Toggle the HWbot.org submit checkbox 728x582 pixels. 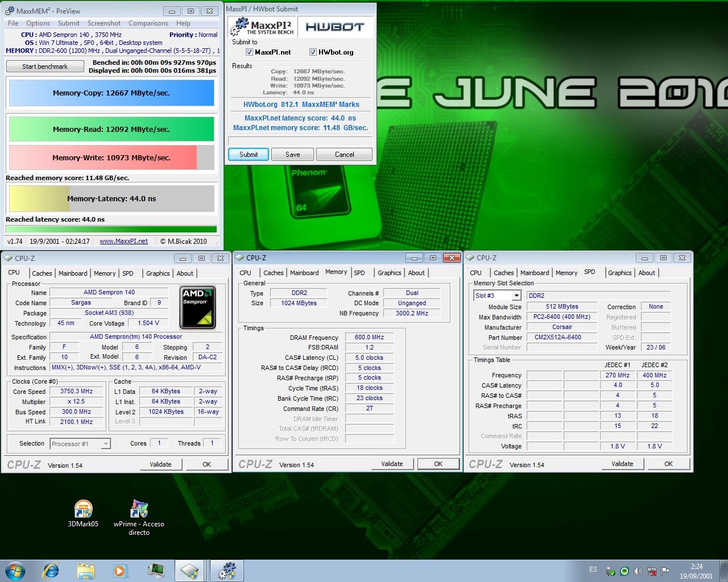tap(313, 52)
